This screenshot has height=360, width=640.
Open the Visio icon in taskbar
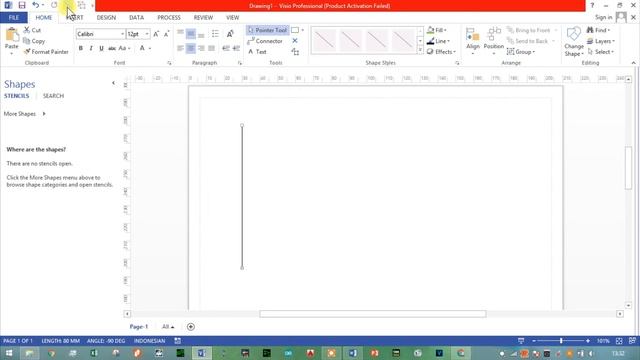202,353
